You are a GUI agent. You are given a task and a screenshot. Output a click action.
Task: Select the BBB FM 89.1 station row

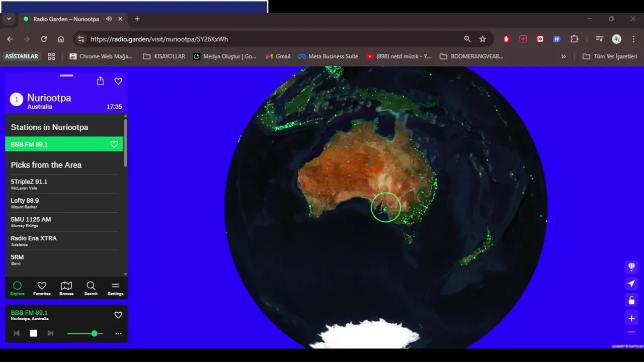[x=64, y=144]
